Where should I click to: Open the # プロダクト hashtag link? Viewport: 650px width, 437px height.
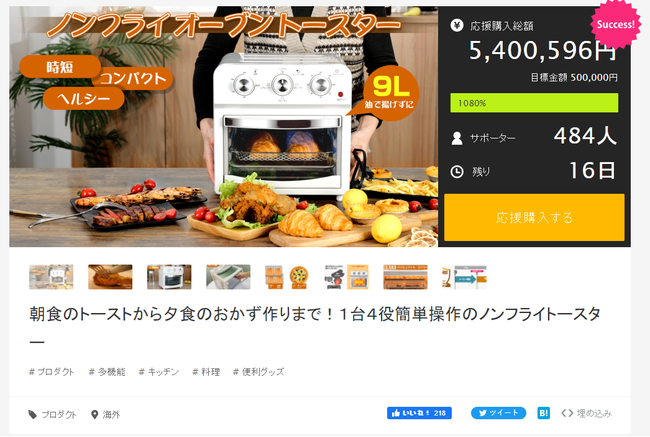tap(51, 372)
